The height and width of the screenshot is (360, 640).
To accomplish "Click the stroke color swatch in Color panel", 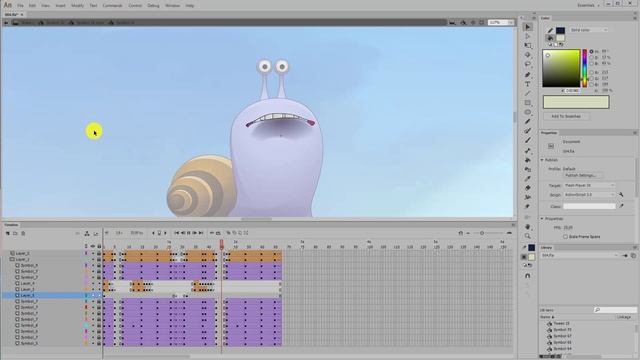I will click(x=560, y=30).
